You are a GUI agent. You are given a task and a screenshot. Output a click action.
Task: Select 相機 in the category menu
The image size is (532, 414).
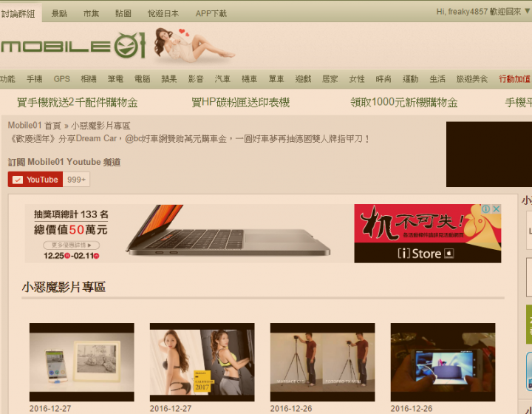click(89, 79)
